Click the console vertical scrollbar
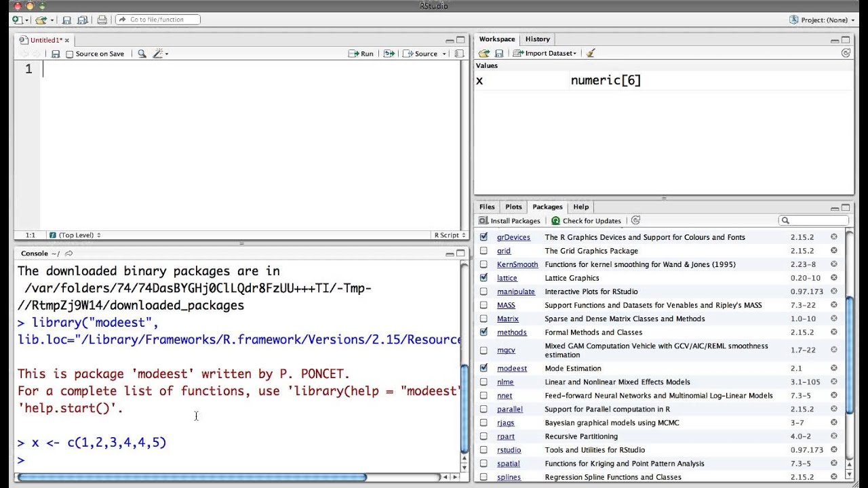 (465, 409)
